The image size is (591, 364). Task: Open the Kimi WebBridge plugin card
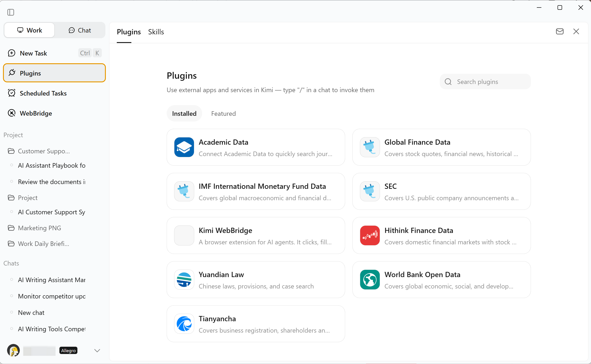[256, 235]
